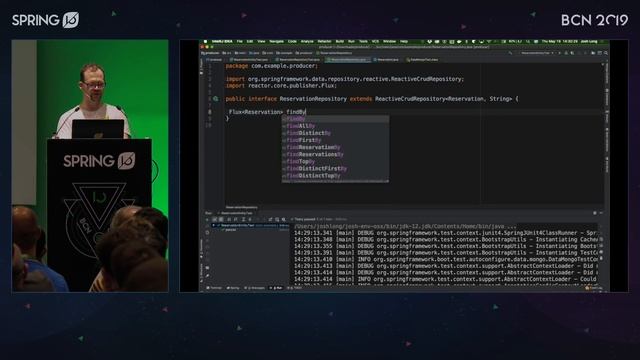640x360 pixels.
Task: Click the Search Everywhere magnifier icon
Action: [606, 53]
